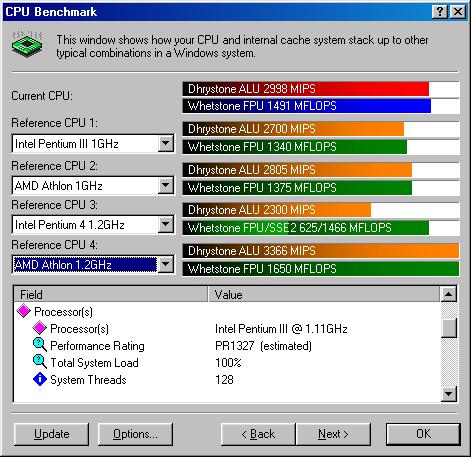Screen dimensions: 471x457
Task: Click the value Intel Pentium III @ 1.11GHz
Action: click(x=281, y=329)
